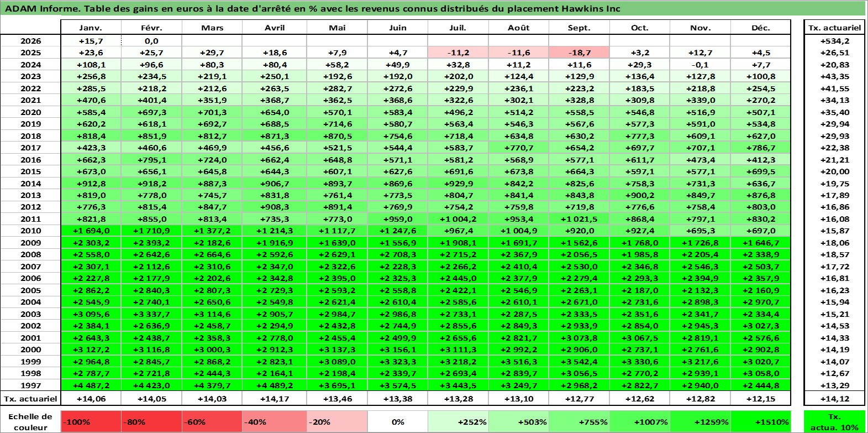Click the 'Oct.' column header
Image resolution: width=868 pixels, height=433 pixels.
[x=640, y=28]
